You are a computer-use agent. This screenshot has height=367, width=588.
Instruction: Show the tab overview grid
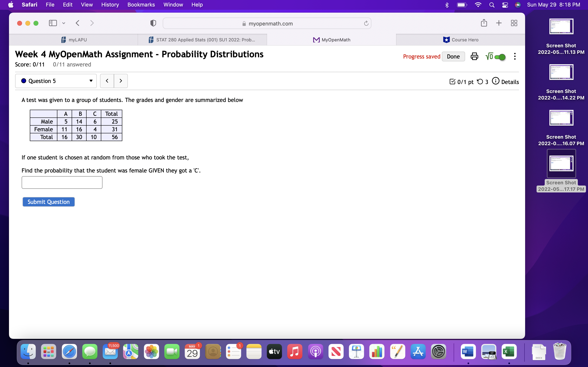click(514, 23)
